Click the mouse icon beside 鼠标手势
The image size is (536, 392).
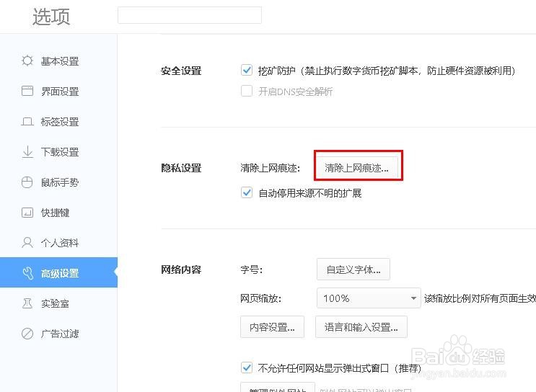(x=27, y=182)
